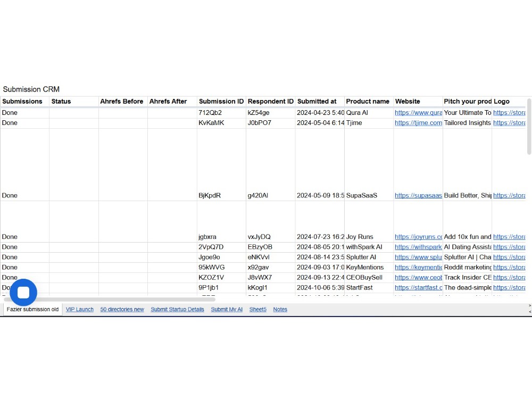Screen dimensions: 532x399
Task: Open the startfast website link
Action: (x=418, y=288)
